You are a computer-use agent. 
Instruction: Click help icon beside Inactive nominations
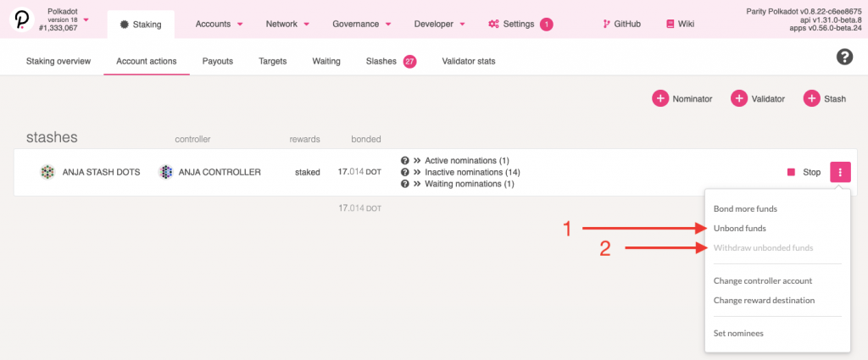click(404, 172)
